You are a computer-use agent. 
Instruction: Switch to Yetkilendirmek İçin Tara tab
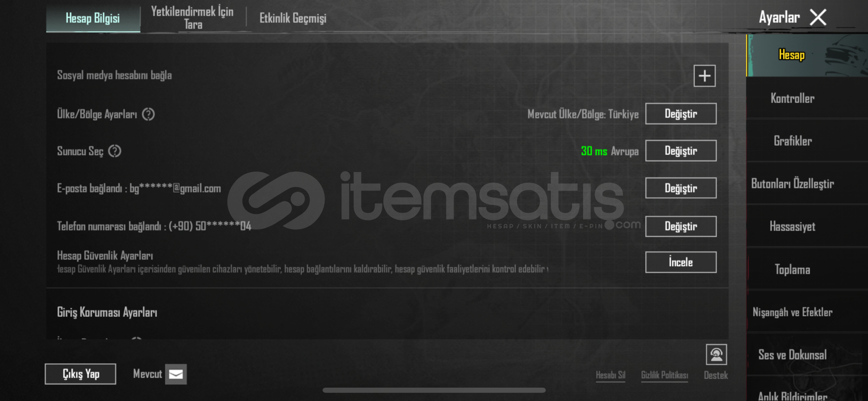[x=193, y=18]
